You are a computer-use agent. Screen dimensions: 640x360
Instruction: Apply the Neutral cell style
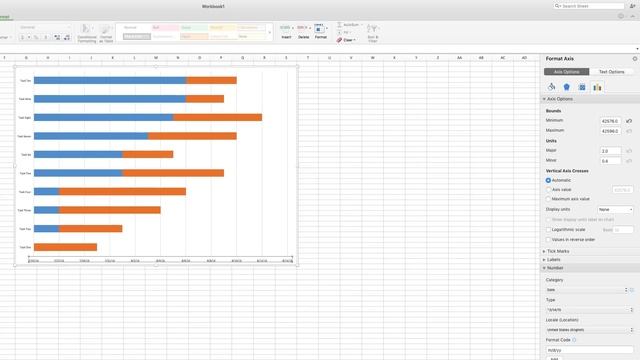tap(222, 28)
